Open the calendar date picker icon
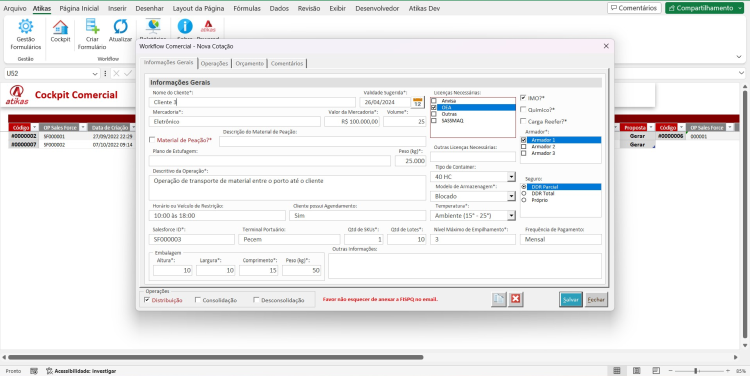Viewport: 750px width, 376px height. point(418,102)
